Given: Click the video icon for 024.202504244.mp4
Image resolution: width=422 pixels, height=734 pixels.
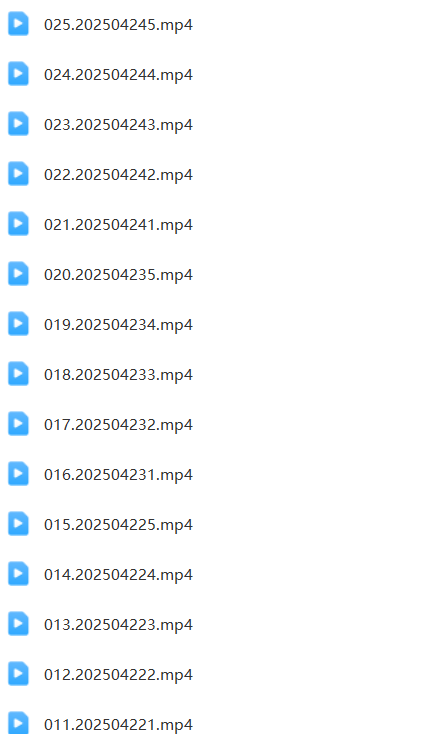Looking at the screenshot, I should [x=18, y=74].
